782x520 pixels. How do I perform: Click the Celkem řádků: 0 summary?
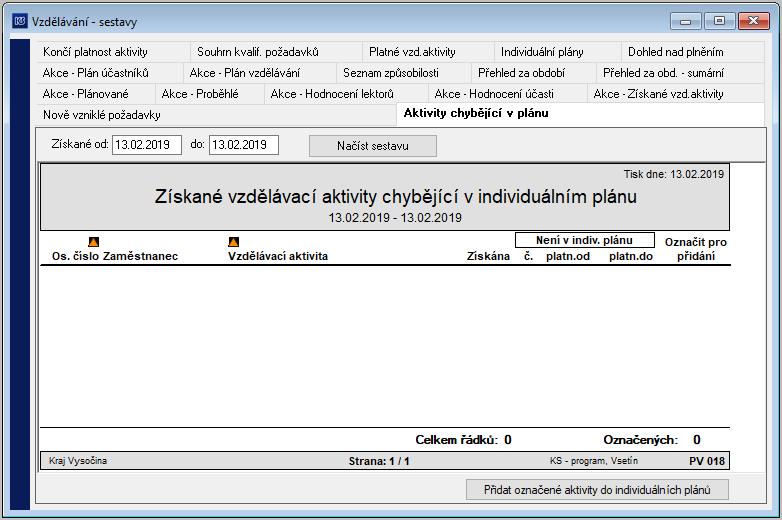click(463, 440)
